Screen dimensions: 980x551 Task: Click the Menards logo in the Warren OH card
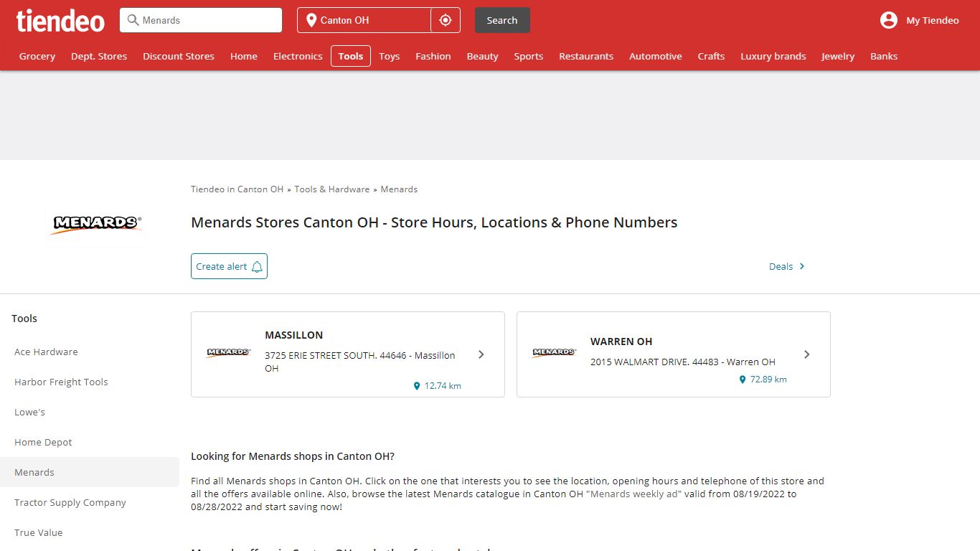[x=554, y=352]
